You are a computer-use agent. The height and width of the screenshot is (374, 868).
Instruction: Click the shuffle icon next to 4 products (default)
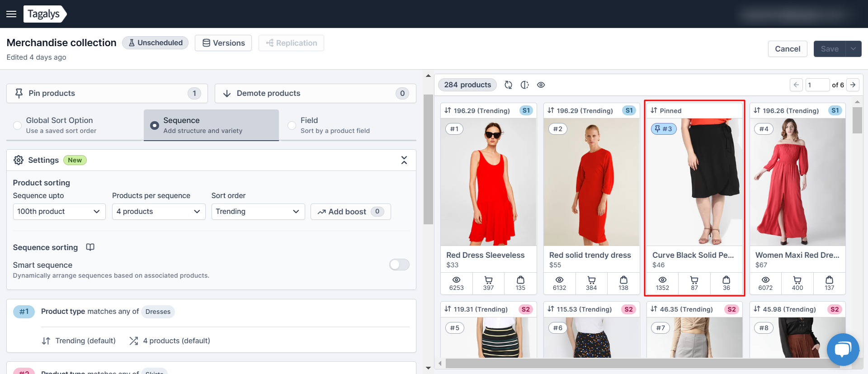tap(133, 341)
